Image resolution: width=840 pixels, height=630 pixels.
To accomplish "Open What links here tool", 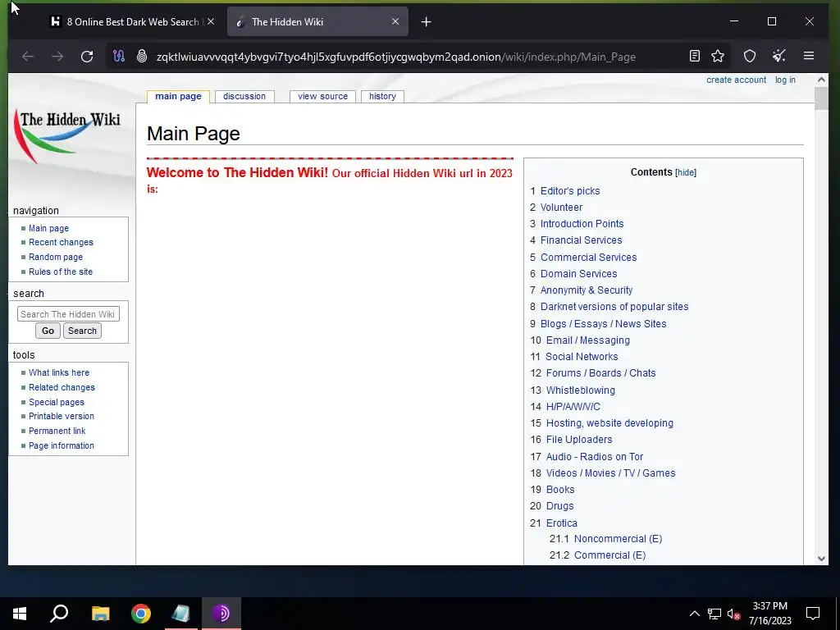I will (x=59, y=372).
